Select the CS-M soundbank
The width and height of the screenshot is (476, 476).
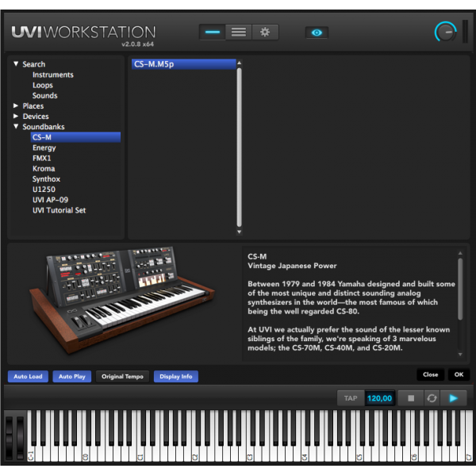click(75, 137)
